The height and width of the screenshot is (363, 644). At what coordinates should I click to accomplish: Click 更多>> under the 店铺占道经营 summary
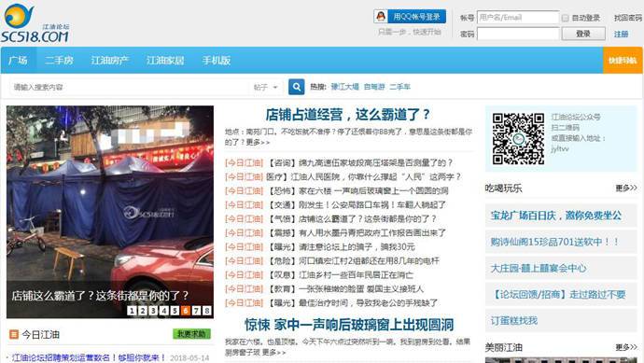point(258,143)
